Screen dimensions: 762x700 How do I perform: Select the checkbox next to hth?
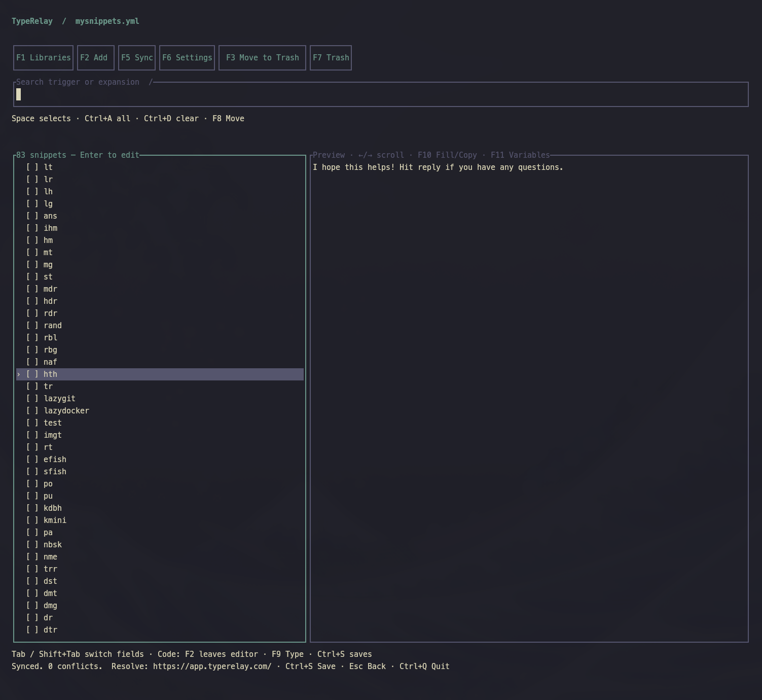click(x=32, y=374)
